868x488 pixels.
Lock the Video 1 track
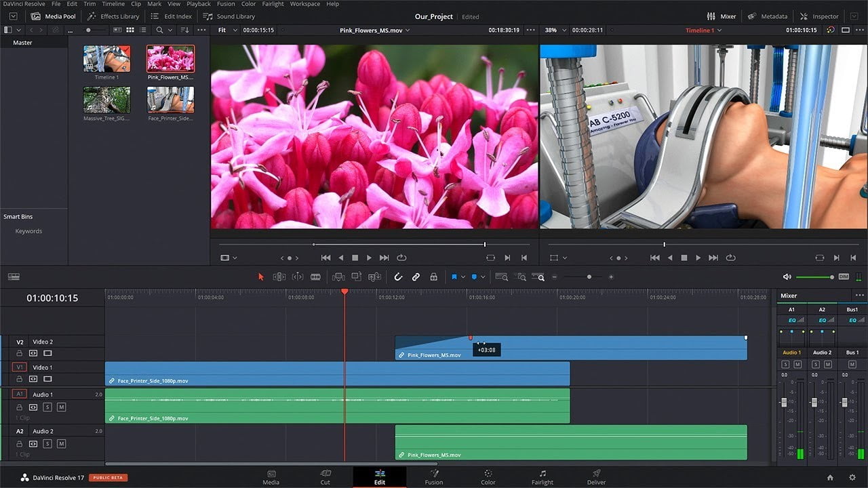click(19, 380)
